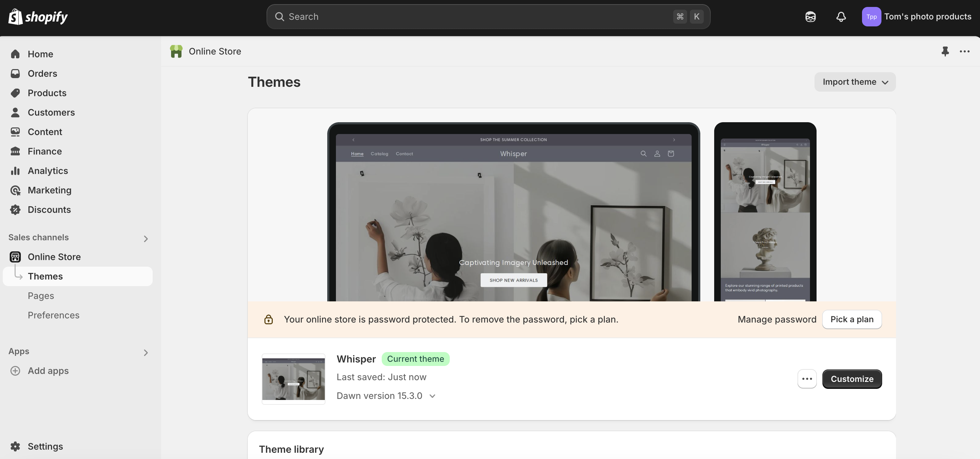Click the password lock icon in banner
The width and height of the screenshot is (980, 459).
point(269,319)
